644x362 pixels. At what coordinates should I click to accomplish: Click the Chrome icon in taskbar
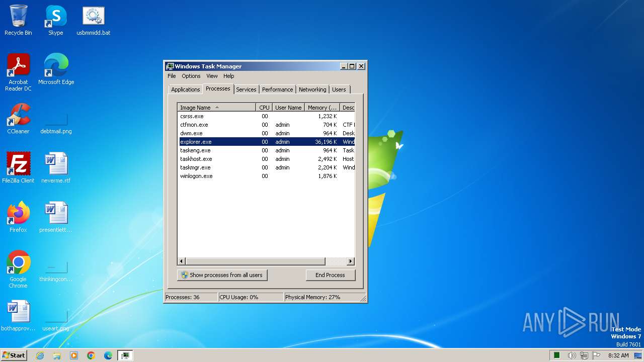pyautogui.click(x=91, y=355)
